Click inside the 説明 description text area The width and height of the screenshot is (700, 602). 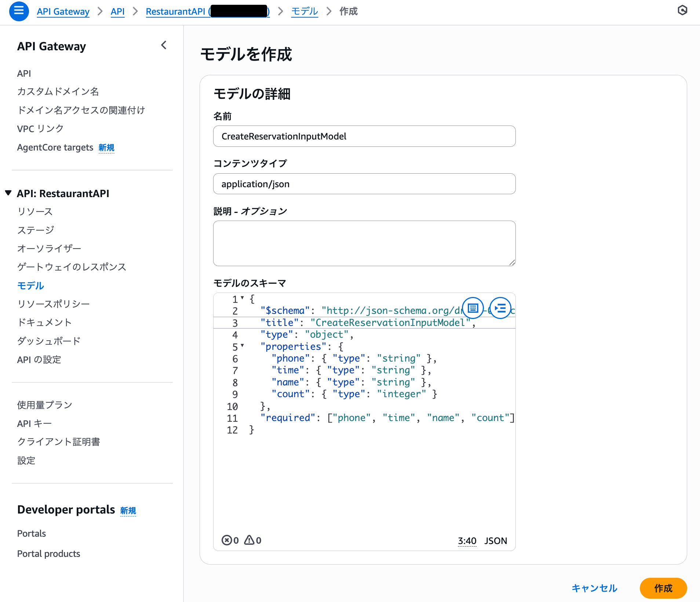pyautogui.click(x=364, y=243)
